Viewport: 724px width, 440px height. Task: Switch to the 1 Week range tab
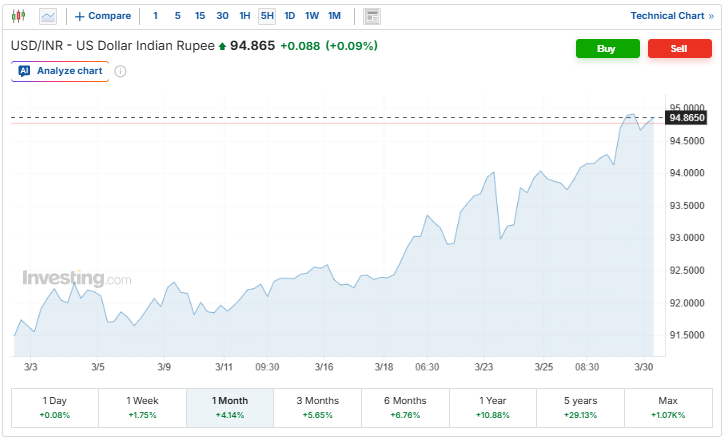[142, 407]
